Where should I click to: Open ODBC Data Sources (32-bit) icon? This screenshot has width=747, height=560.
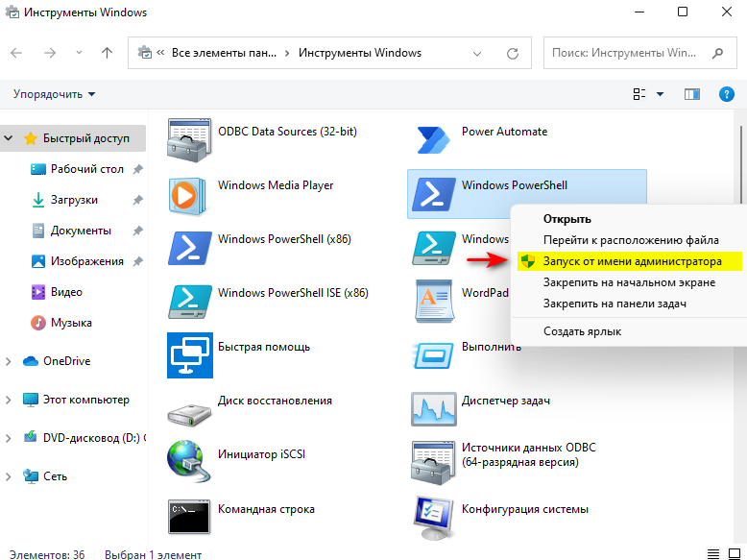189,140
